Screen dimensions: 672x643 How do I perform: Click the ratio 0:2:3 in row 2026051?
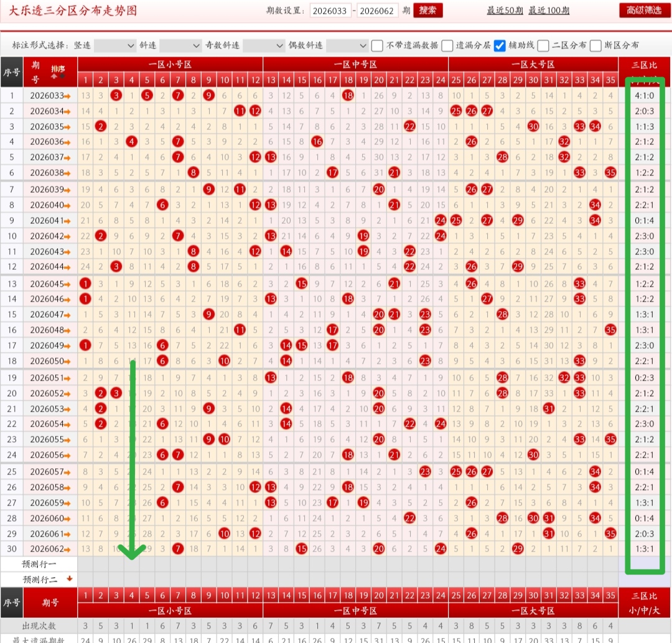tap(644, 378)
